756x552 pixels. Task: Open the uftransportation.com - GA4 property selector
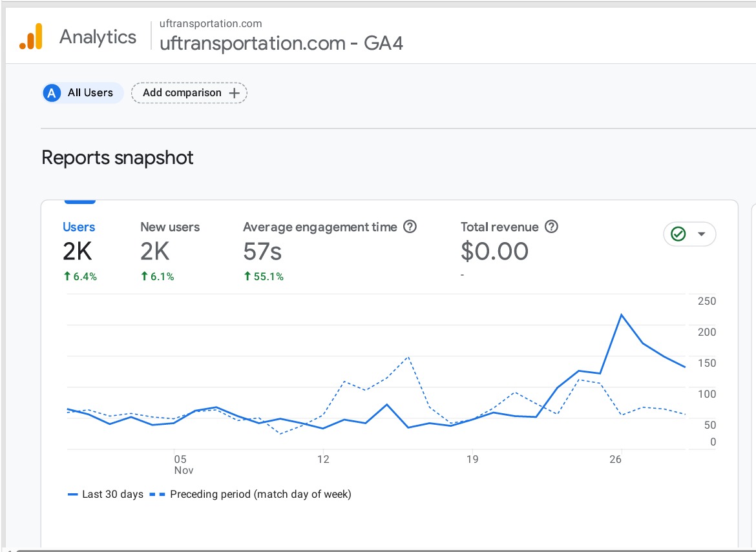pos(281,43)
